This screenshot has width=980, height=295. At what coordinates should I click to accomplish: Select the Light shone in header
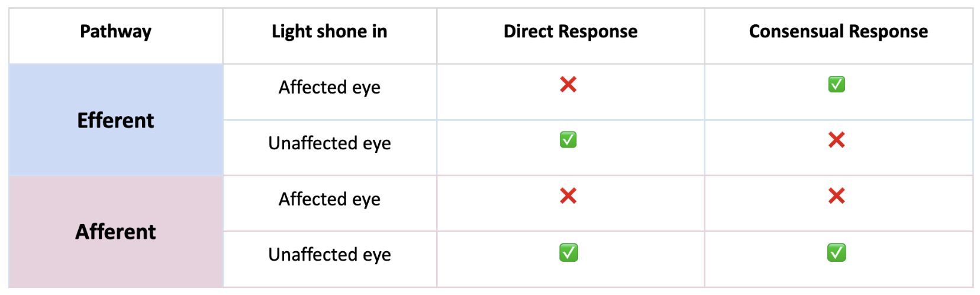click(x=329, y=31)
